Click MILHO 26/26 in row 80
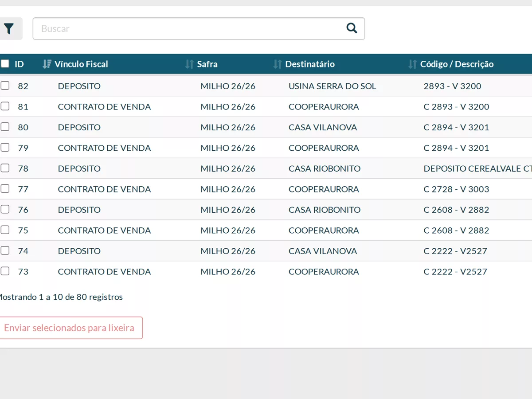 click(228, 127)
